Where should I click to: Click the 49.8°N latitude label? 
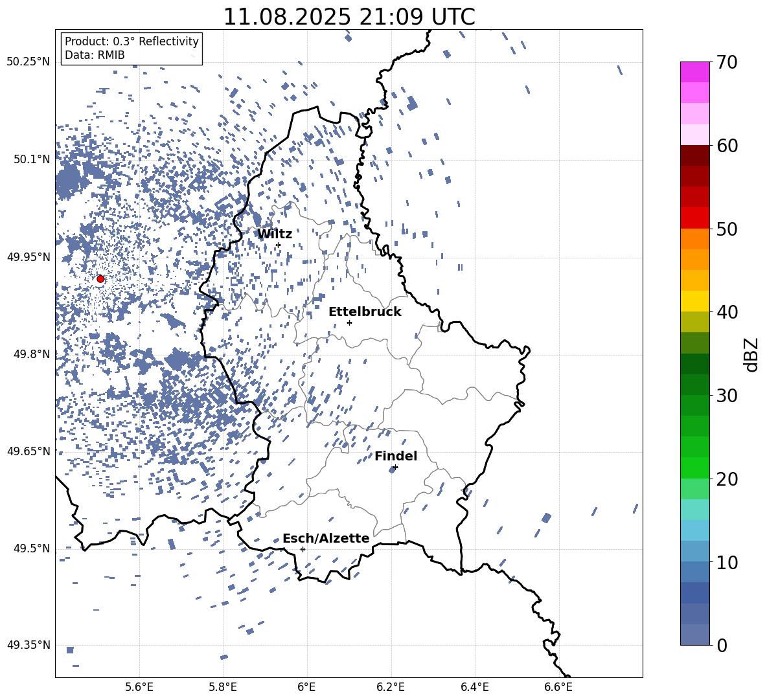pos(32,354)
